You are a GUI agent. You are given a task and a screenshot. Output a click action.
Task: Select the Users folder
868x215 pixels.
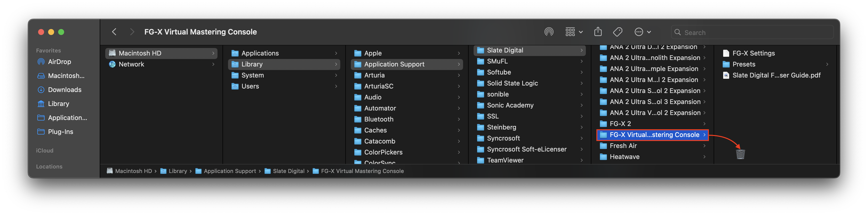pyautogui.click(x=284, y=86)
